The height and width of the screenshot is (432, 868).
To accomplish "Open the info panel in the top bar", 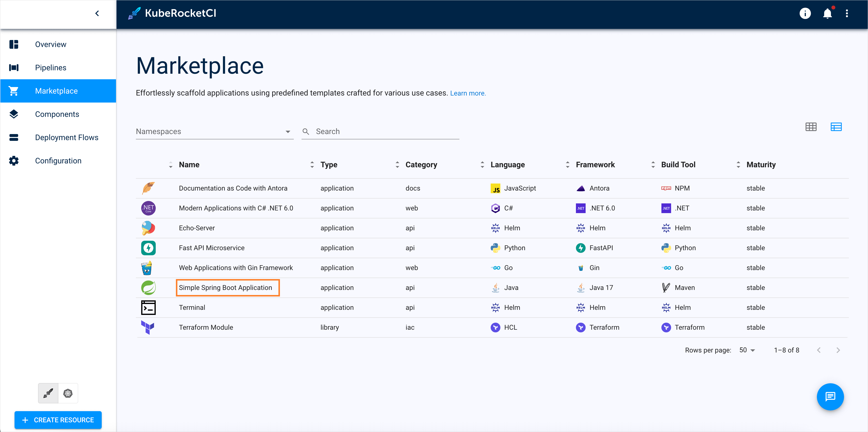I will pyautogui.click(x=806, y=13).
